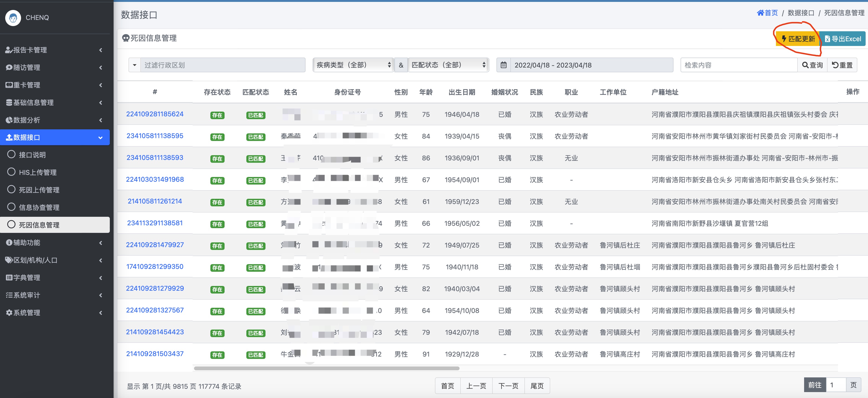868x398 pixels.
Task: Open record link 224109281185624
Action: 155,114
